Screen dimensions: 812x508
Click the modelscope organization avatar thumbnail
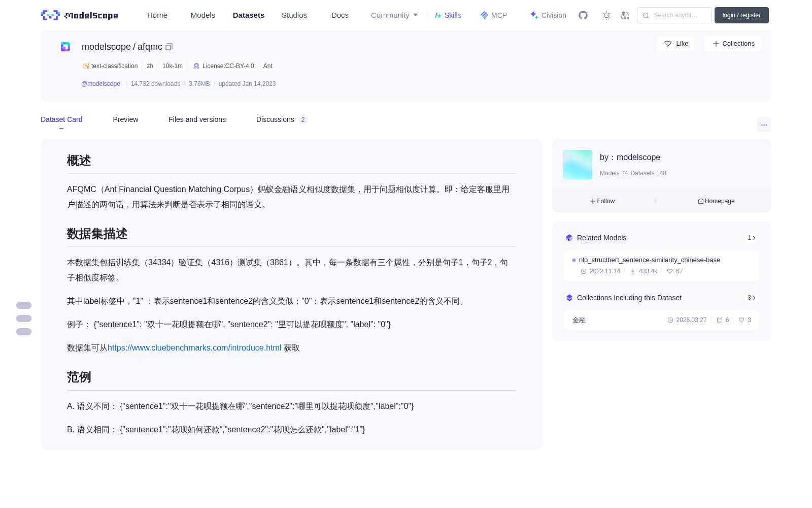[578, 165]
